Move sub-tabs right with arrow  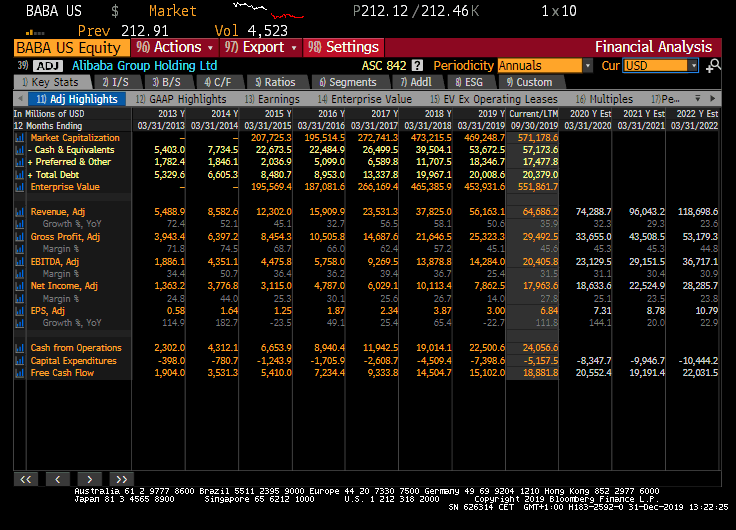[x=713, y=99]
